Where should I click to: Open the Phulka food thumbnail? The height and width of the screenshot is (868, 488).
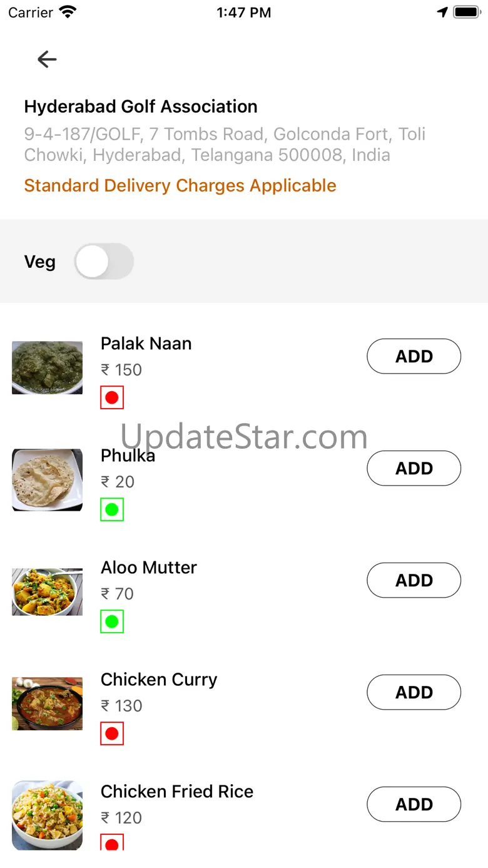point(47,479)
